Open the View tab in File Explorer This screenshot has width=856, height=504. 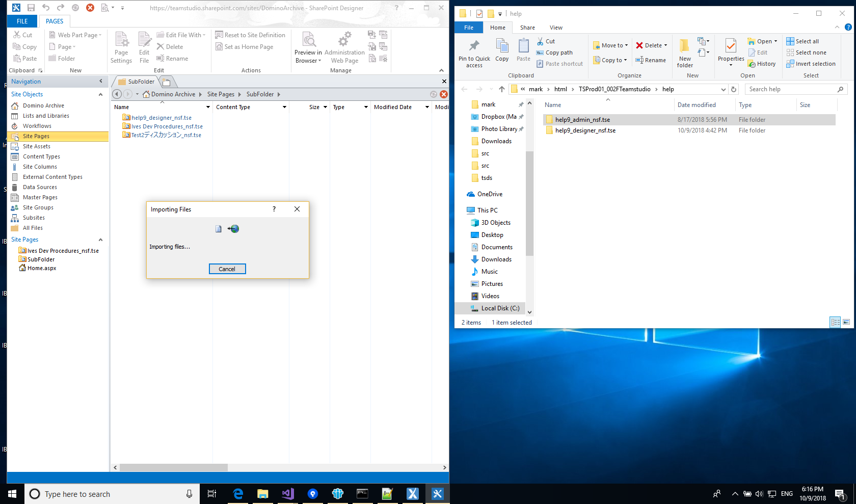tap(556, 28)
